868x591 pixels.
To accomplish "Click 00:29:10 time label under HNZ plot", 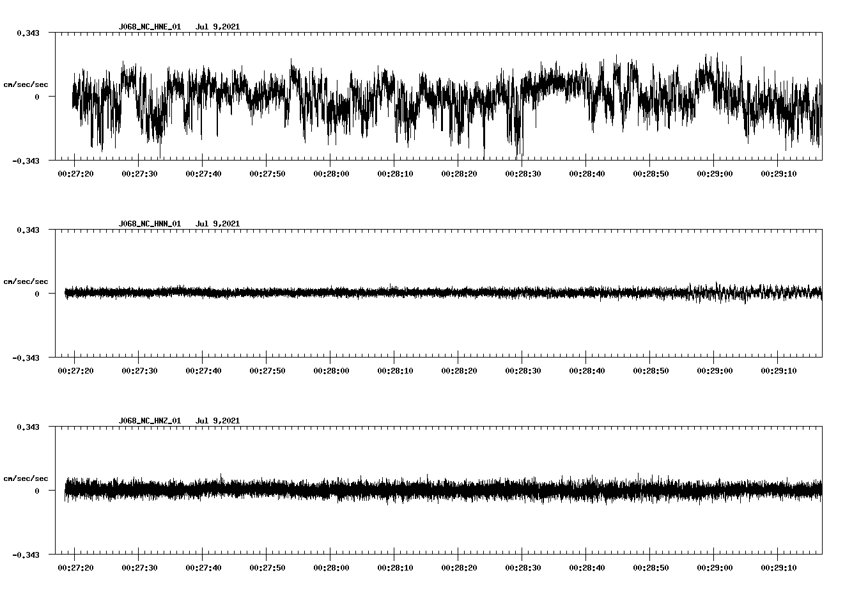I will click(x=779, y=567).
